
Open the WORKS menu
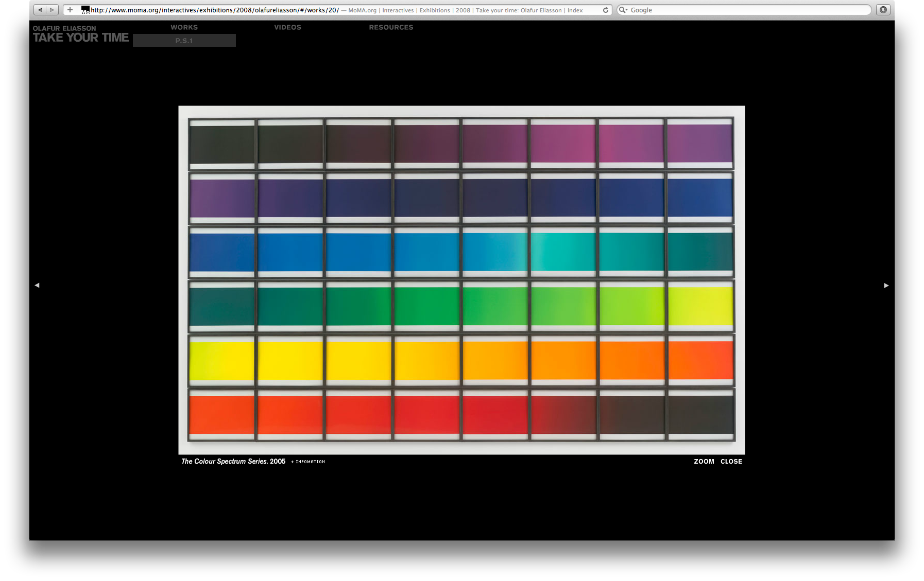184,27
